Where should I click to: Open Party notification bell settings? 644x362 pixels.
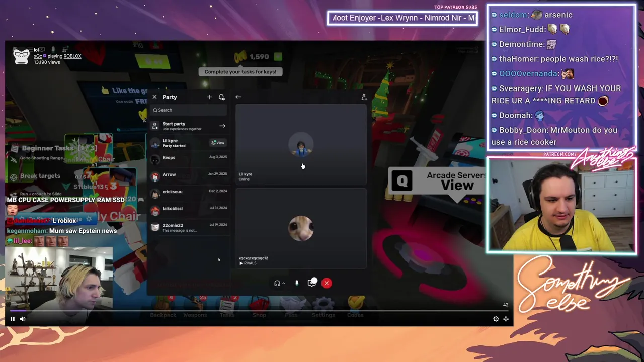point(222,97)
